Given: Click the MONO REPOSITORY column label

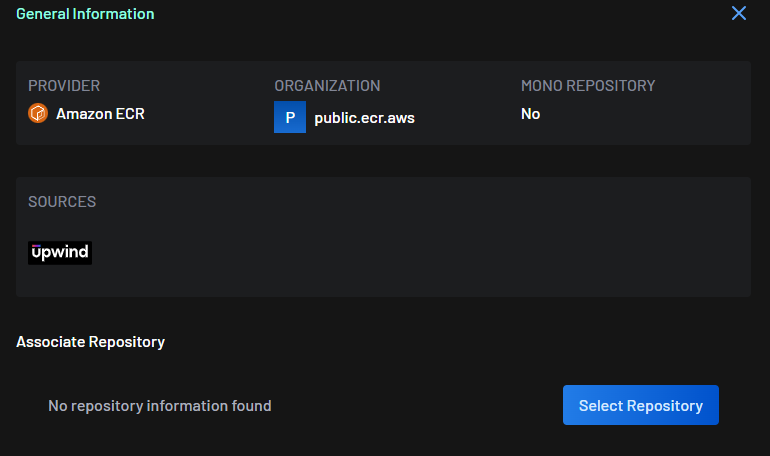Looking at the screenshot, I should click(x=588, y=86).
